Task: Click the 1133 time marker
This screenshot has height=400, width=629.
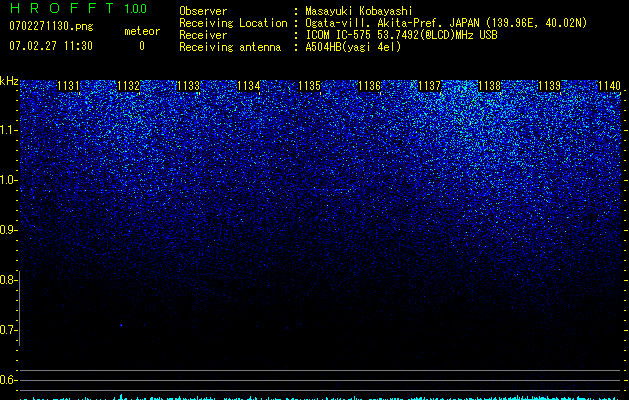Action: (x=189, y=86)
